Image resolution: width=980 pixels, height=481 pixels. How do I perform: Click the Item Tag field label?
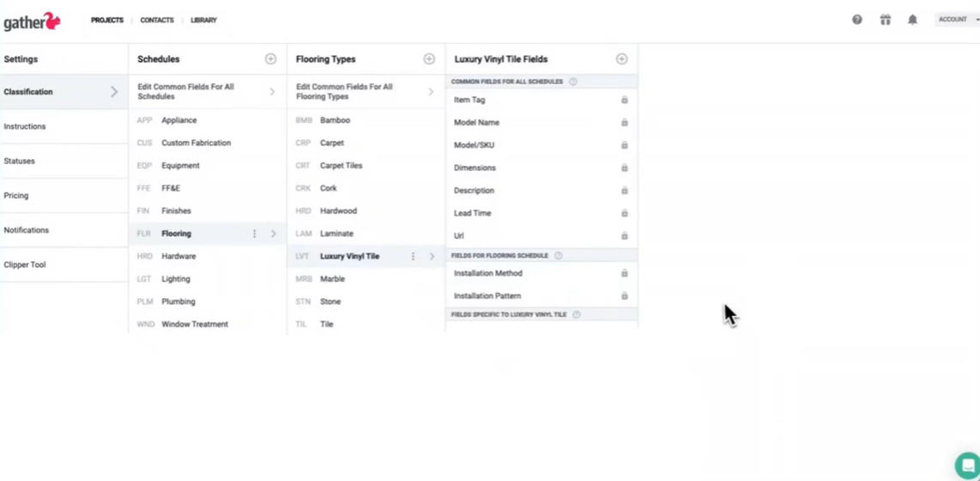469,100
